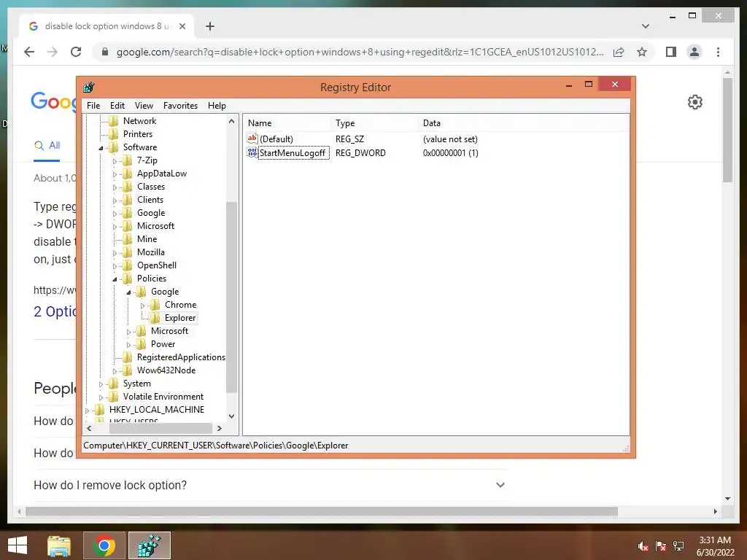747x560 pixels.
Task: Click the Chrome taskbar icon
Action: (x=104, y=545)
